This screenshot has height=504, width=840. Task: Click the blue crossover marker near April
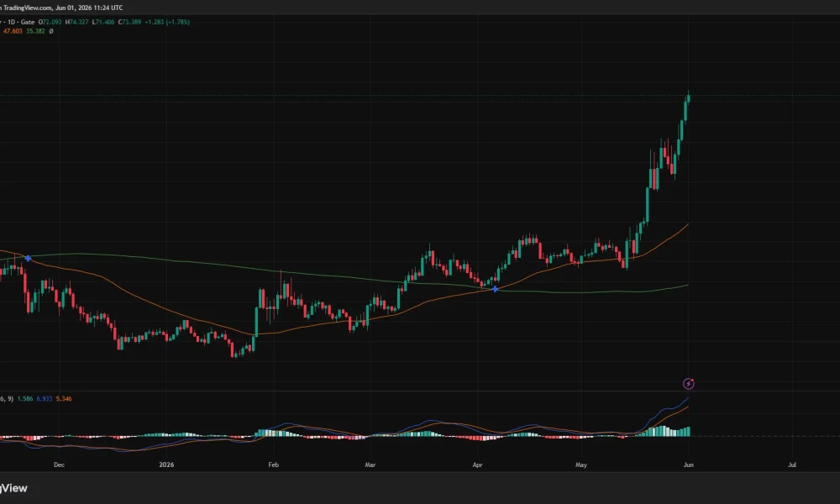tap(495, 289)
